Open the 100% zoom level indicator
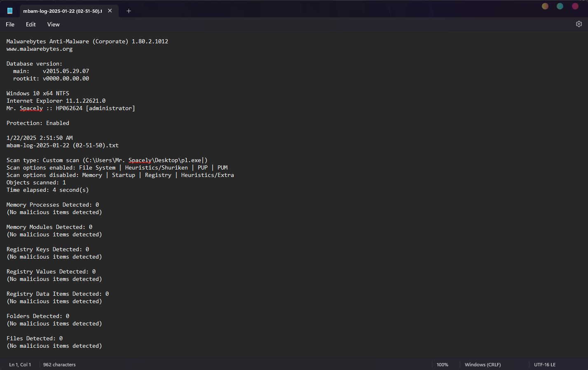This screenshot has width=588, height=370. [x=443, y=365]
